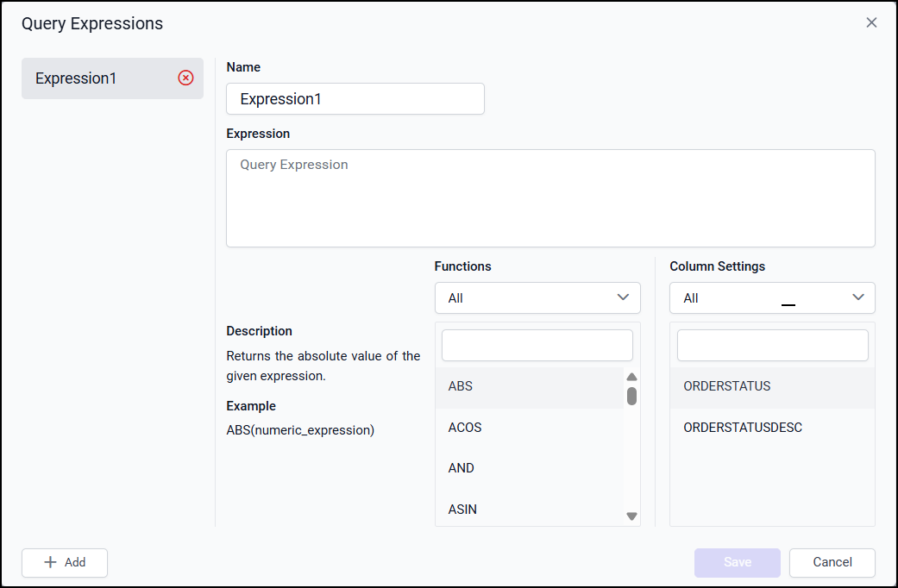Click the functions search box

tap(537, 346)
